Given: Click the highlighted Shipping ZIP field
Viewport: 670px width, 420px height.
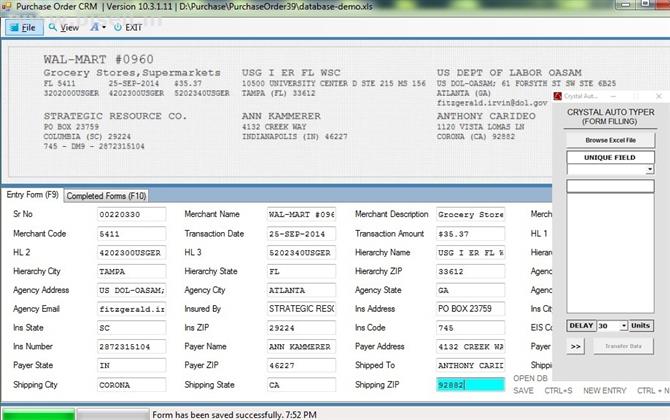Looking at the screenshot, I should (470, 385).
